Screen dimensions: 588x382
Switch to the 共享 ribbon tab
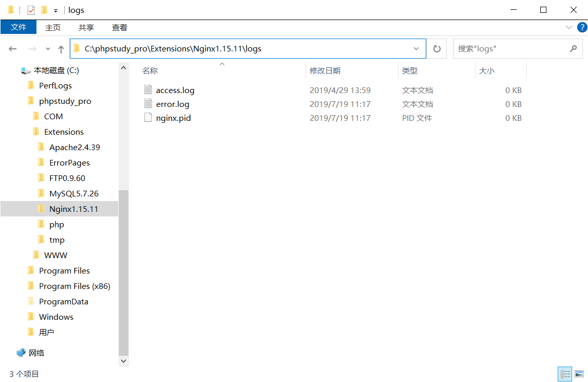tap(86, 27)
